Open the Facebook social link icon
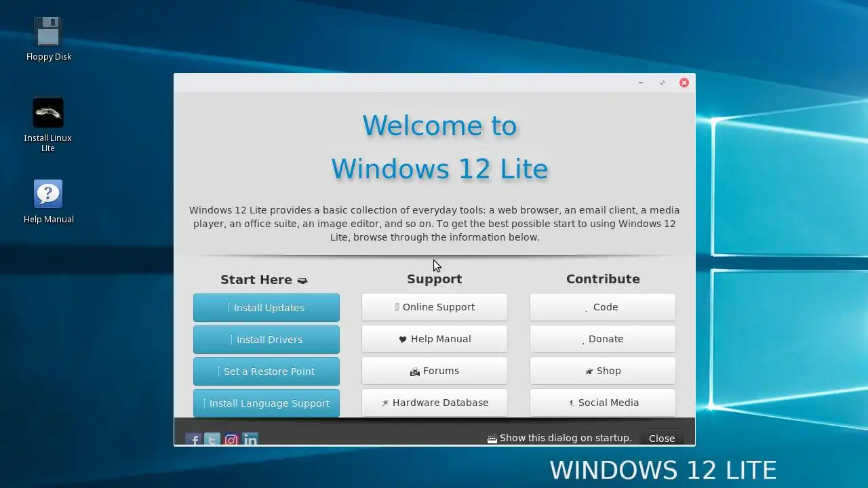Image resolution: width=868 pixels, height=488 pixels. pyautogui.click(x=193, y=440)
